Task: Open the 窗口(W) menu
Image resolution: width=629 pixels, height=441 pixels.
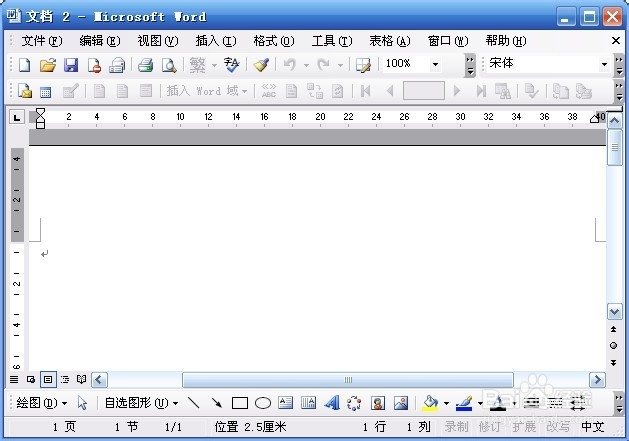Action: pyautogui.click(x=448, y=41)
